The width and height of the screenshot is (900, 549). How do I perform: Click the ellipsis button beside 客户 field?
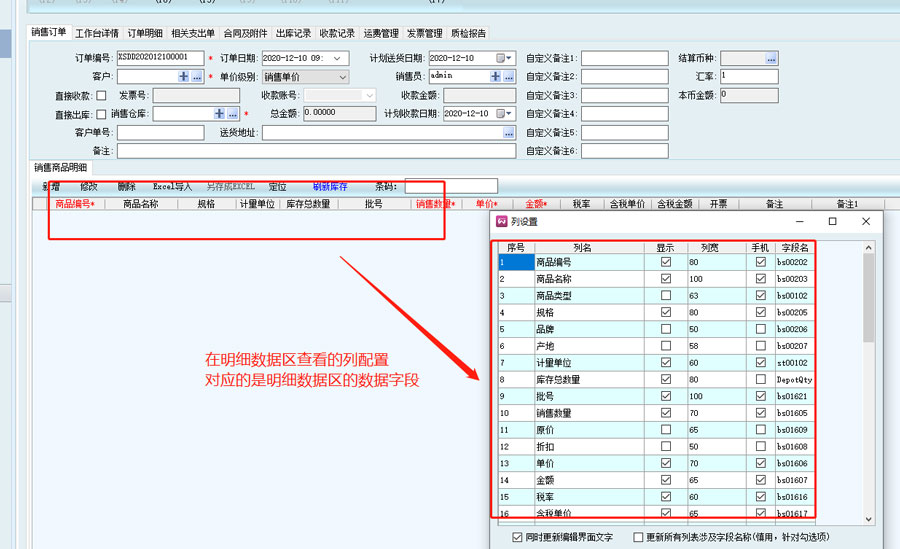[197, 77]
